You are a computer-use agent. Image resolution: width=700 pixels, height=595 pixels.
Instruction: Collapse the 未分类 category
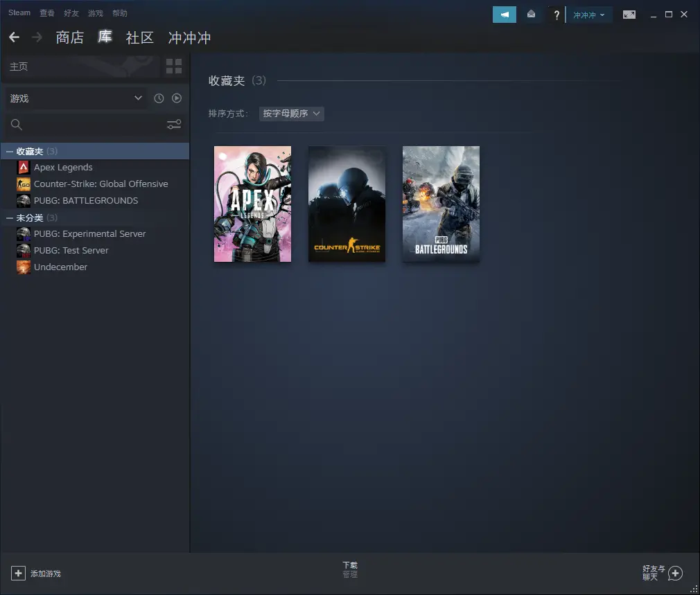point(10,218)
